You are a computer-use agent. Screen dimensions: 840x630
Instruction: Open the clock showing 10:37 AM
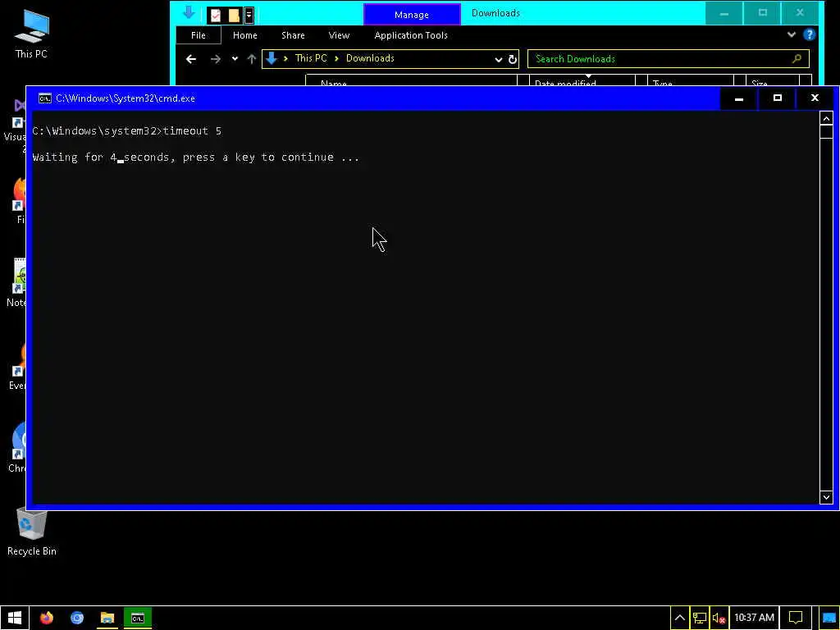pyautogui.click(x=754, y=618)
